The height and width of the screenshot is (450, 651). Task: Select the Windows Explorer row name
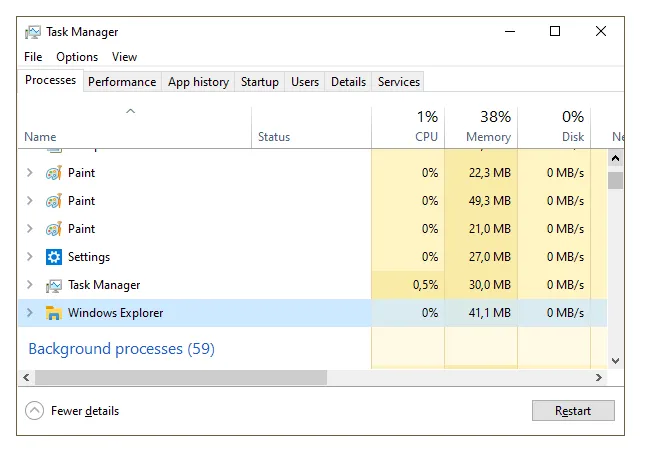point(115,313)
